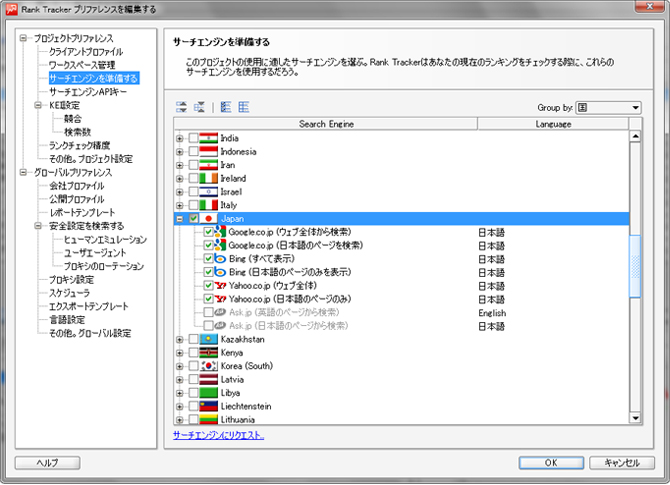This screenshot has height=485, width=670.
Task: Click the Kazakhstan flag icon
Action: pyautogui.click(x=209, y=339)
